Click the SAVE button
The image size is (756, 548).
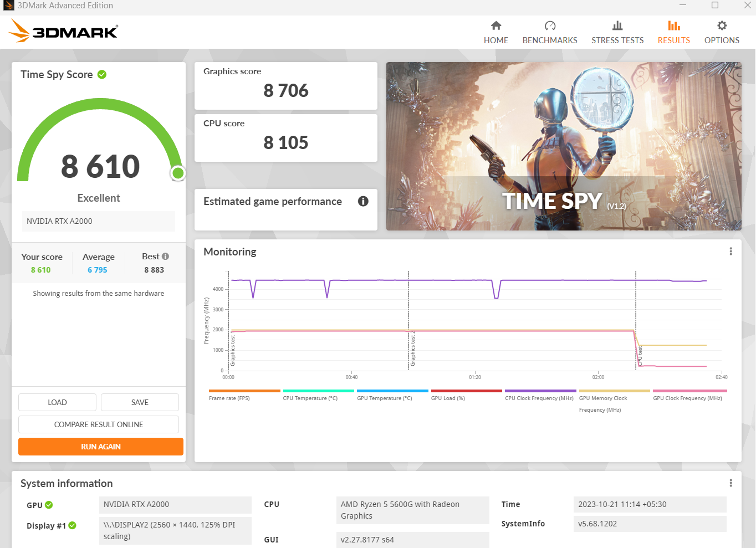click(x=140, y=402)
